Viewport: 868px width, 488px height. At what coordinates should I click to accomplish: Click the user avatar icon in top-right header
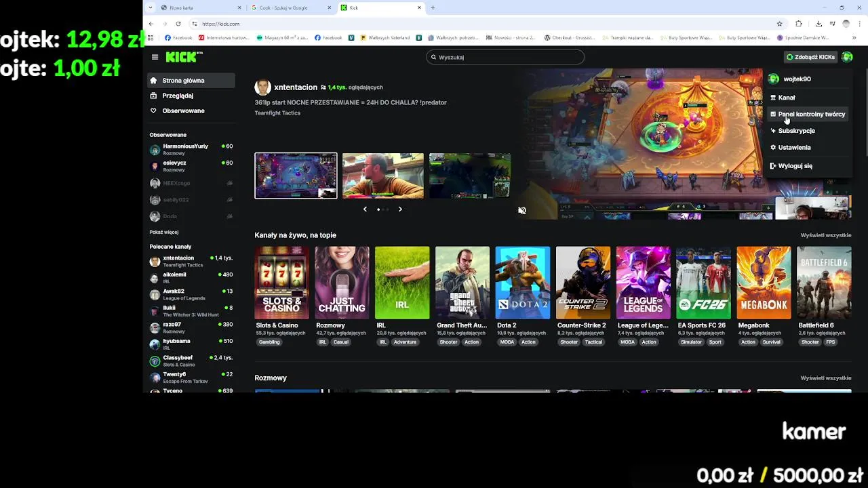click(847, 57)
